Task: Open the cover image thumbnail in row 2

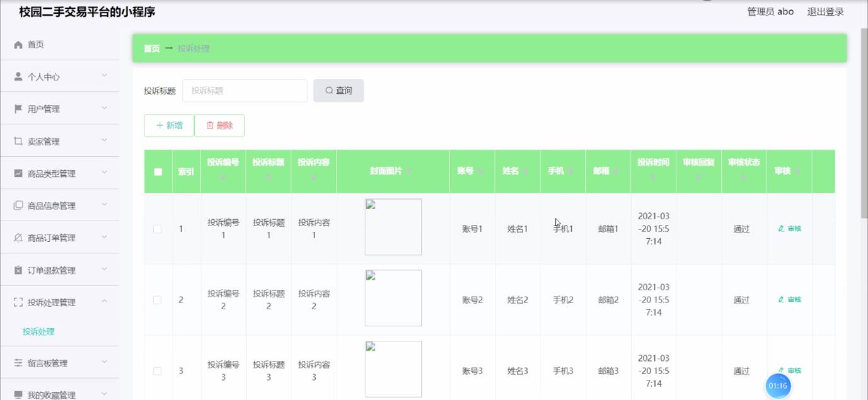Action: click(393, 298)
